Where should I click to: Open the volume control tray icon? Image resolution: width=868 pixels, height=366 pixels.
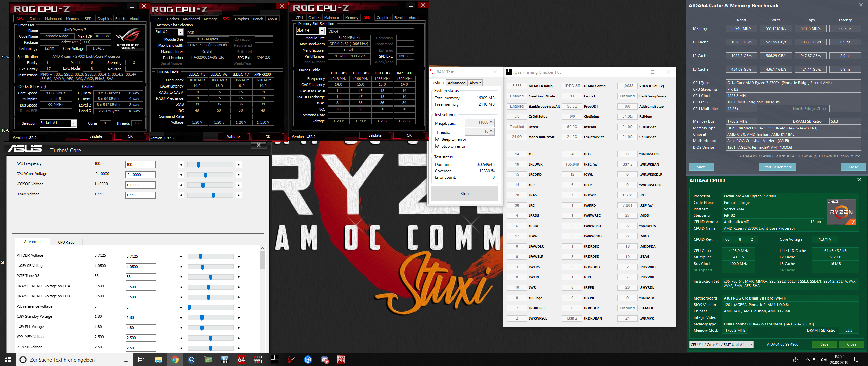point(824,360)
